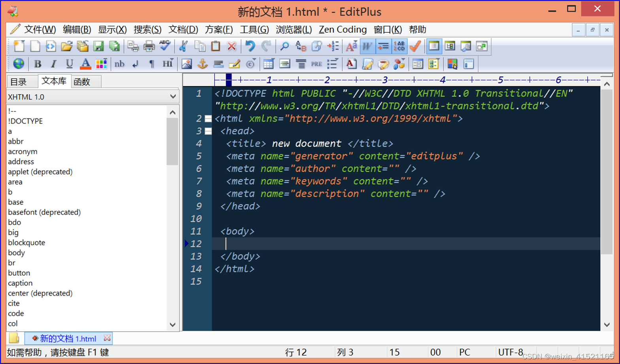Open the heading HI dropdown
The image size is (620, 364).
pyautogui.click(x=168, y=64)
